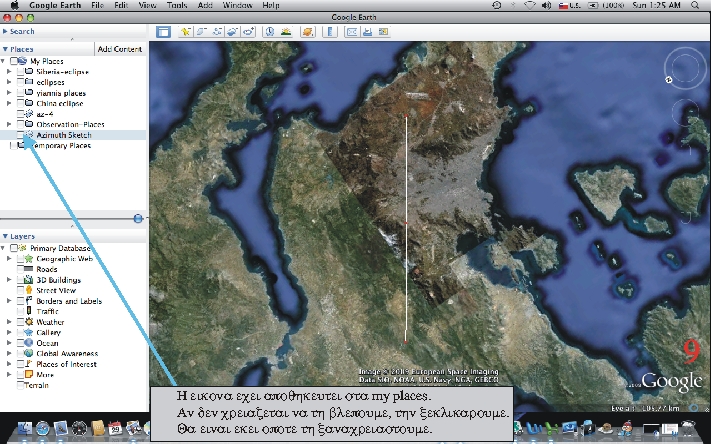Open the Apple menu
The height and width of the screenshot is (444, 711).
15,5
